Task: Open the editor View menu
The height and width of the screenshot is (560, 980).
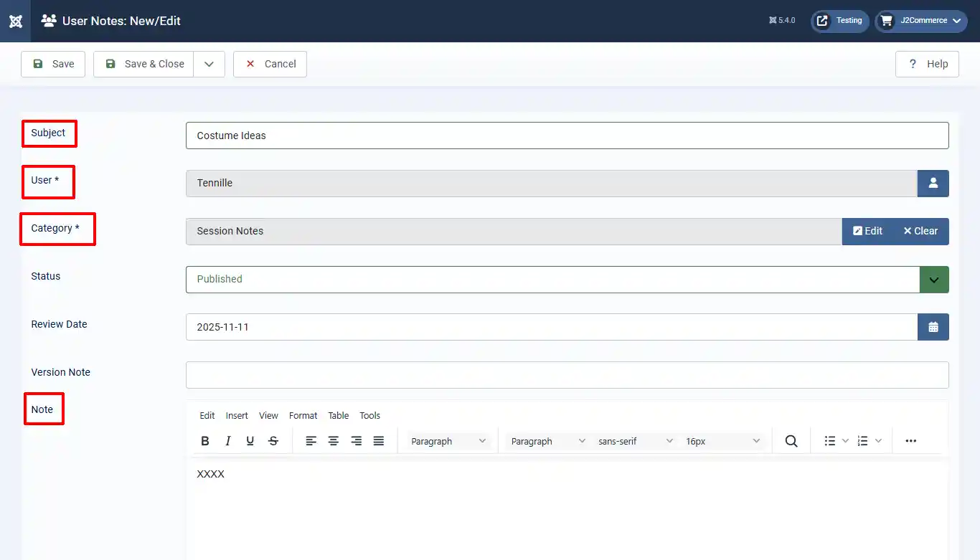Action: tap(268, 416)
